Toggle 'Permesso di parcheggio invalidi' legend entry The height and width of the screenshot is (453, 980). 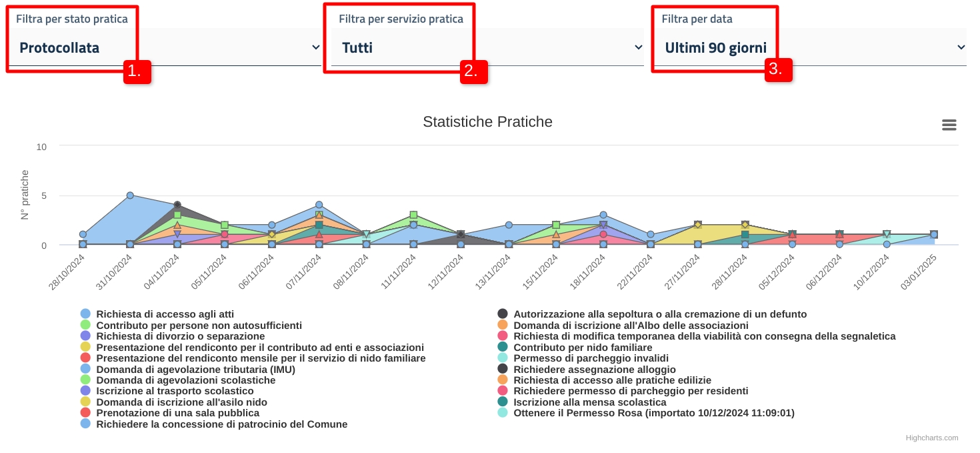(591, 358)
